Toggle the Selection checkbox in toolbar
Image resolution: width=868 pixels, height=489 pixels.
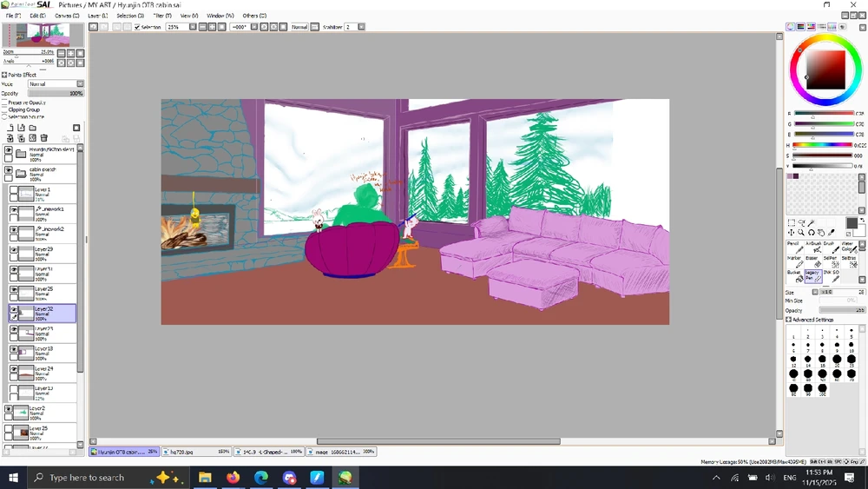pos(137,27)
